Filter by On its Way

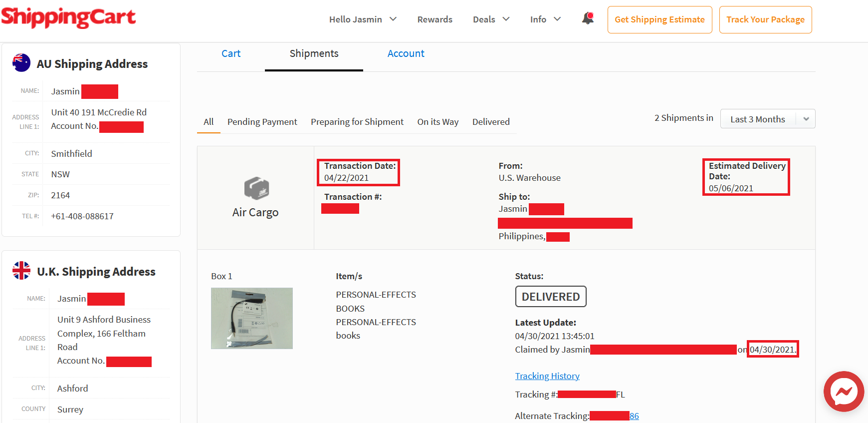click(438, 122)
